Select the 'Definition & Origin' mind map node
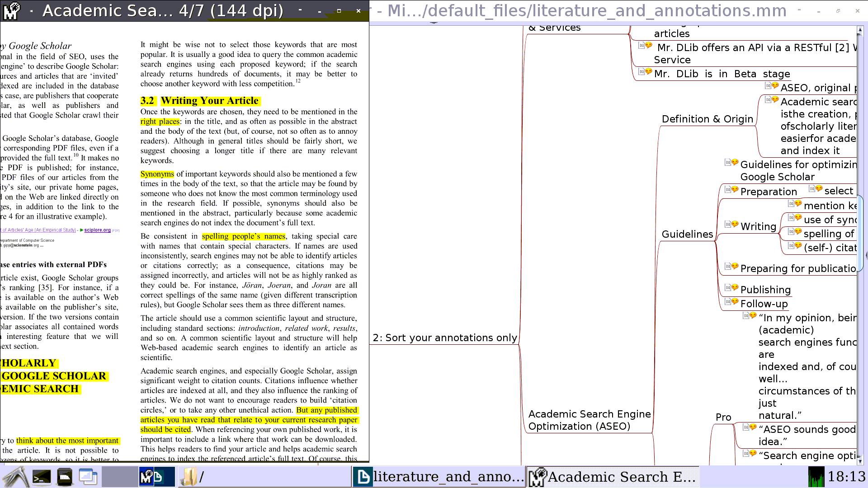The width and height of the screenshot is (868, 488). click(708, 119)
